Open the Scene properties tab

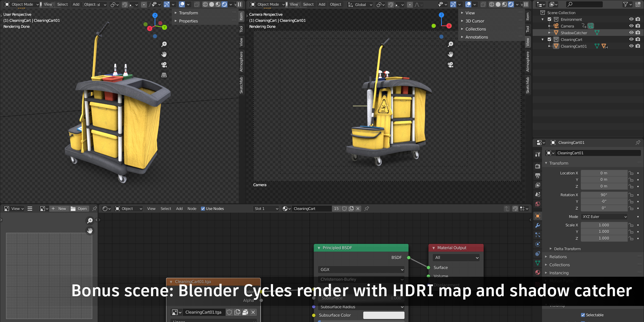pyautogui.click(x=538, y=194)
